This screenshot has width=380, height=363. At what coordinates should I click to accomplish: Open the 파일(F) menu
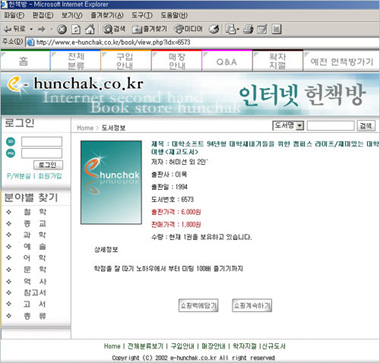coord(14,15)
